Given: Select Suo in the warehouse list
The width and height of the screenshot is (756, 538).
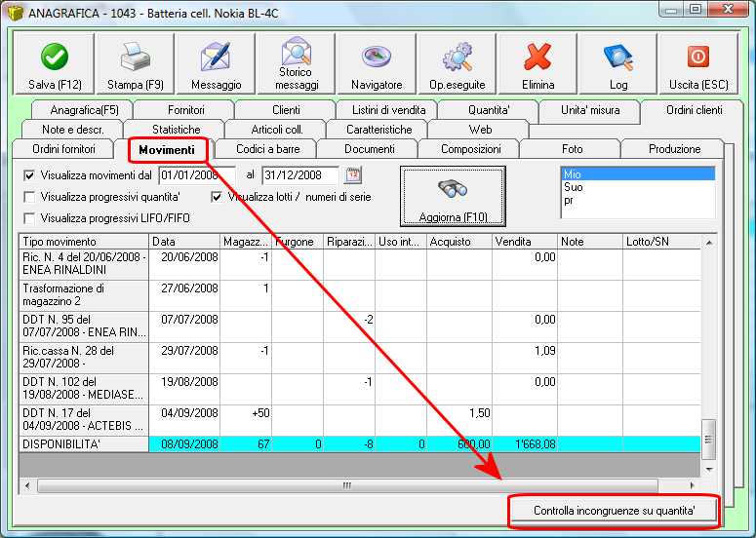Looking at the screenshot, I should point(638,187).
